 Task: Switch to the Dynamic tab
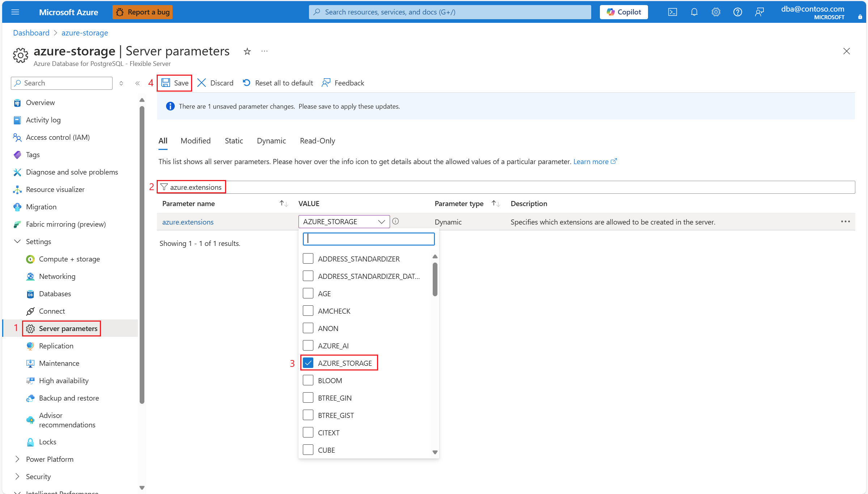point(271,141)
